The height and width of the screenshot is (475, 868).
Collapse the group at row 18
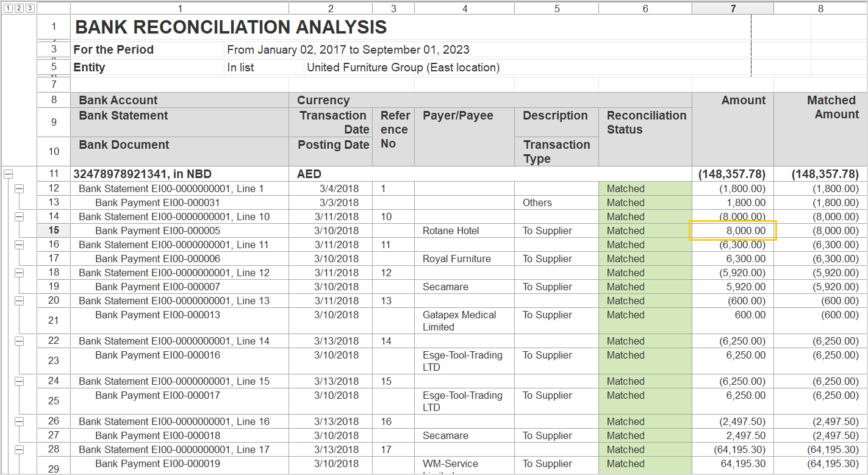point(19,273)
